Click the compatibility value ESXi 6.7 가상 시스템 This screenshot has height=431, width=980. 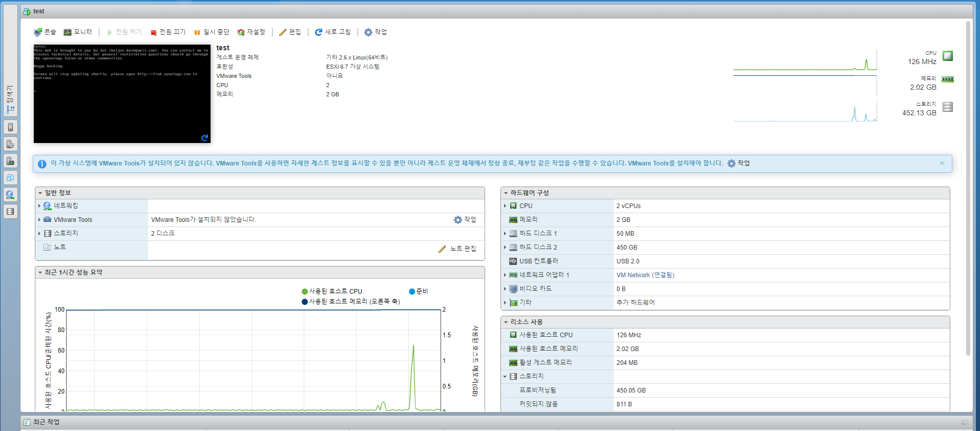pyautogui.click(x=352, y=67)
